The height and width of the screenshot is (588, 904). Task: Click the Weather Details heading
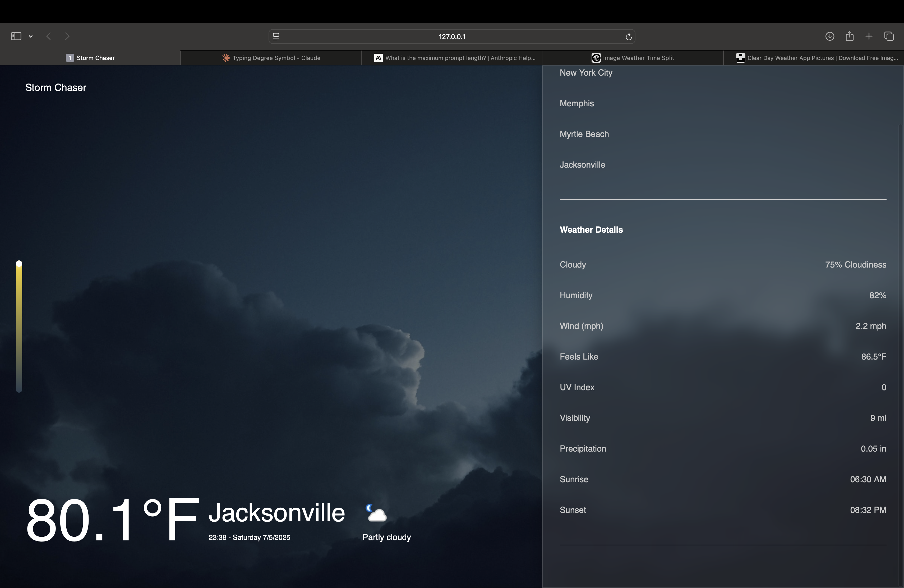pos(591,229)
